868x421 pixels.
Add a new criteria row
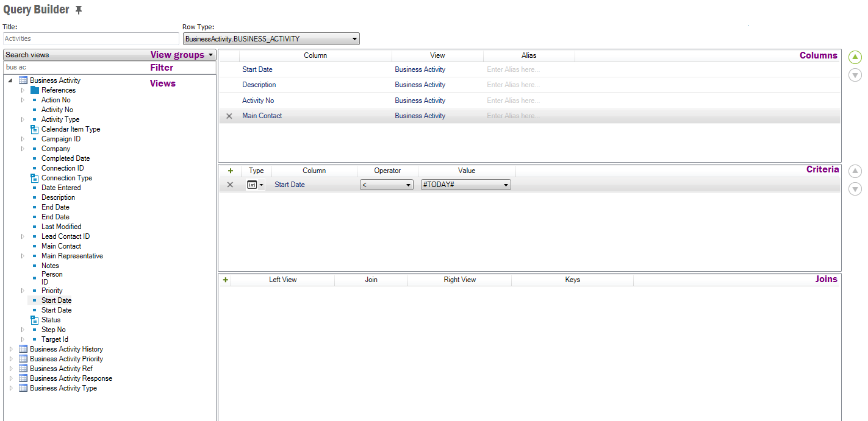coord(230,171)
